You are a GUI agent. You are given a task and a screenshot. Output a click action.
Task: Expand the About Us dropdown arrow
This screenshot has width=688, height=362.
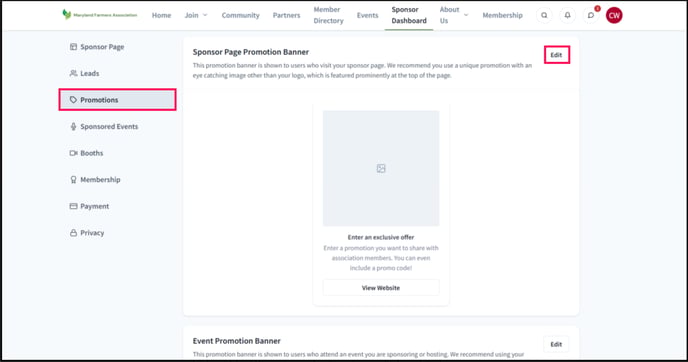point(466,15)
